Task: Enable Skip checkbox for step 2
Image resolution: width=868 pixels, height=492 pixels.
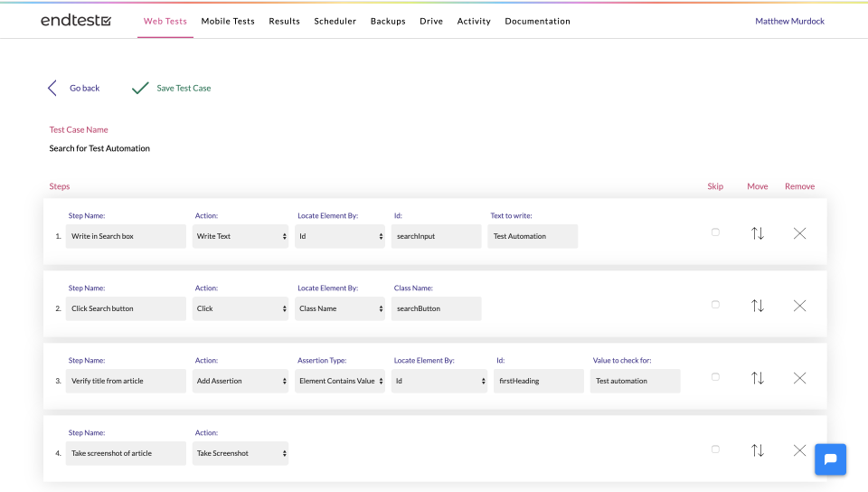Action: click(x=715, y=305)
